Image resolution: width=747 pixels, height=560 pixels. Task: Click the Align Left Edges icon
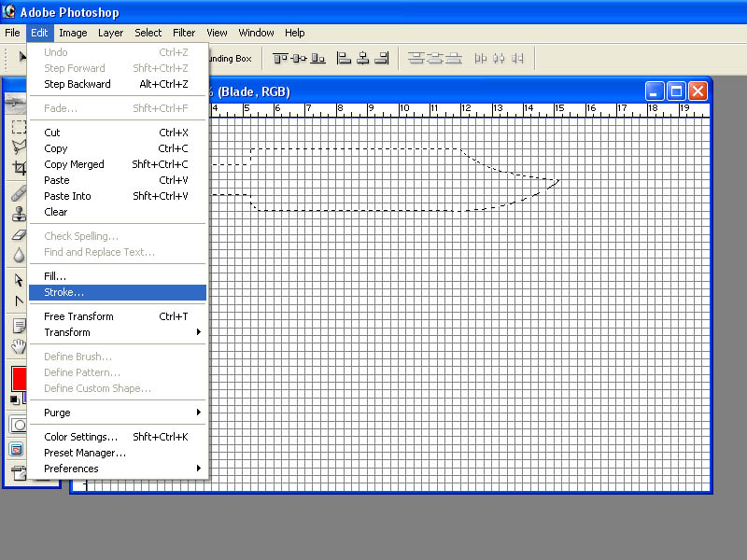(344, 59)
